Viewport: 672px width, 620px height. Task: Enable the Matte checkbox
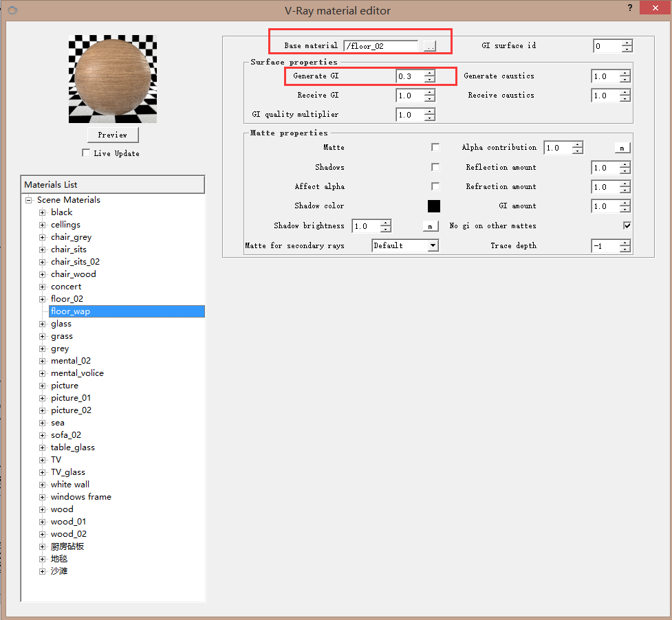(x=435, y=148)
